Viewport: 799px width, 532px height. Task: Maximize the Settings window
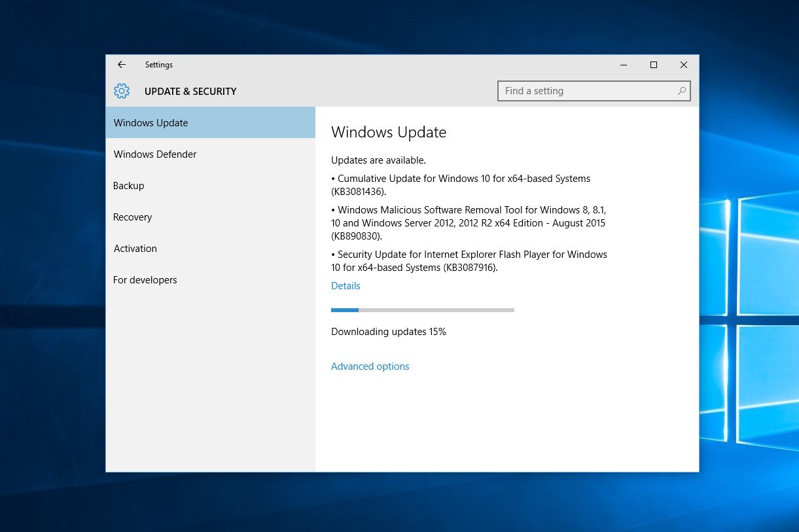654,65
